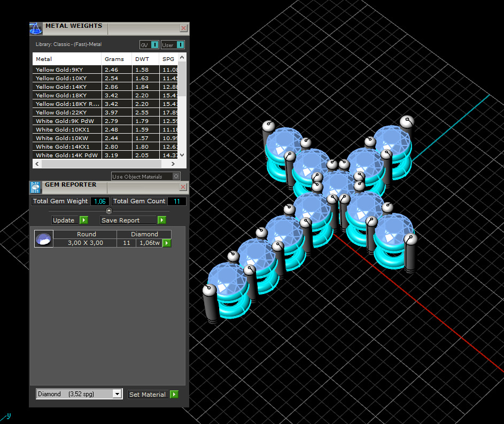
Task: Click scroll down arrow in metal list
Action: [182, 155]
